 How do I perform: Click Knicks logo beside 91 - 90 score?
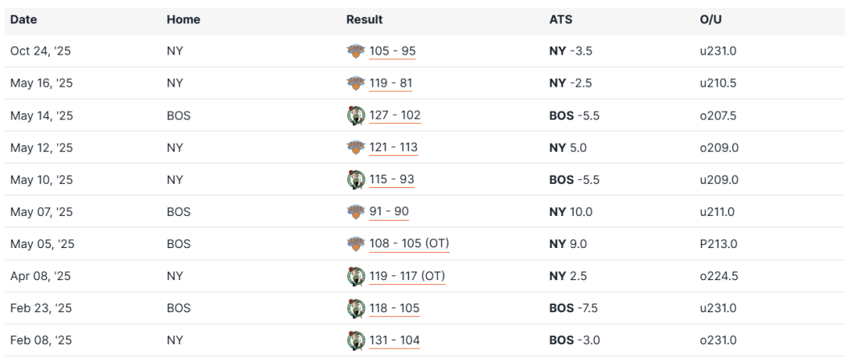click(x=355, y=212)
